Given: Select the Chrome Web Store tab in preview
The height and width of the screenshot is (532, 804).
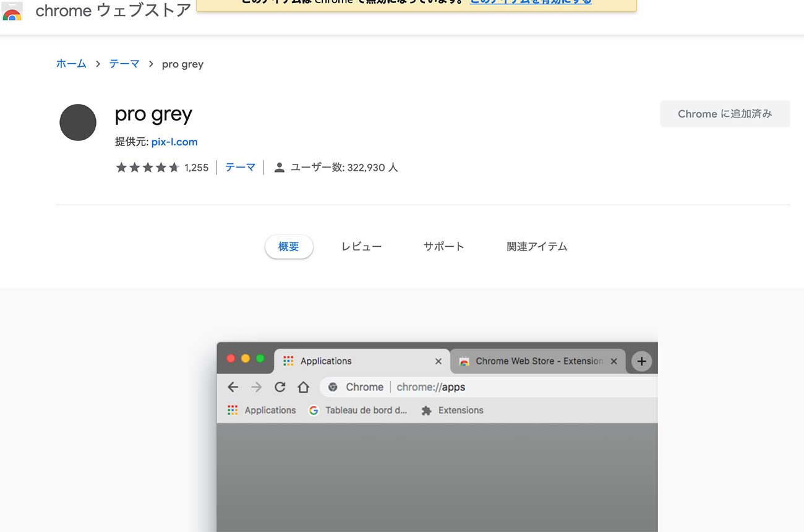Looking at the screenshot, I should point(538,361).
